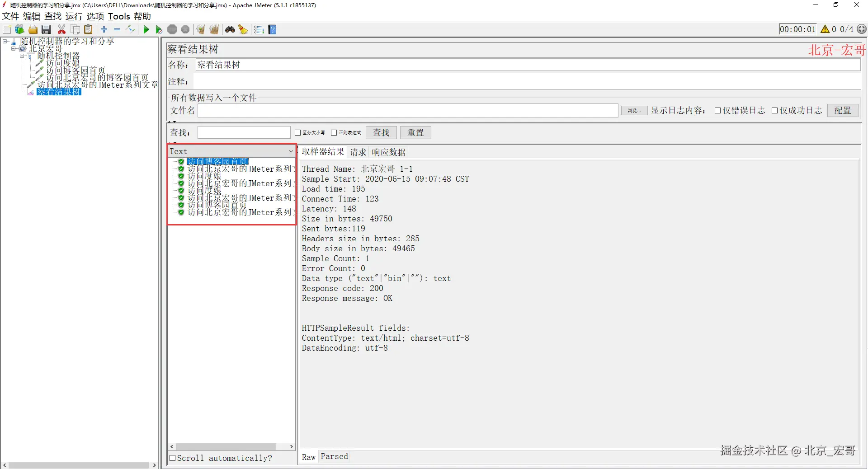
Task: Click the 注释 comment field
Action: [x=528, y=81]
